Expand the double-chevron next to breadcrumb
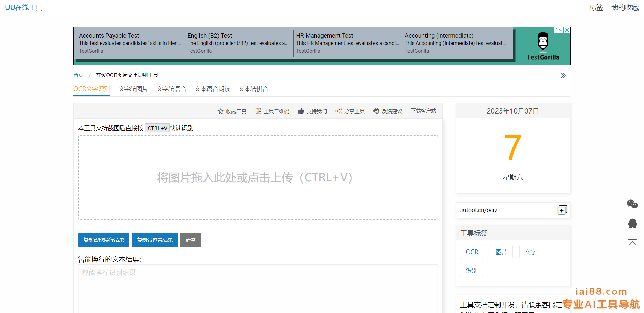 point(563,75)
